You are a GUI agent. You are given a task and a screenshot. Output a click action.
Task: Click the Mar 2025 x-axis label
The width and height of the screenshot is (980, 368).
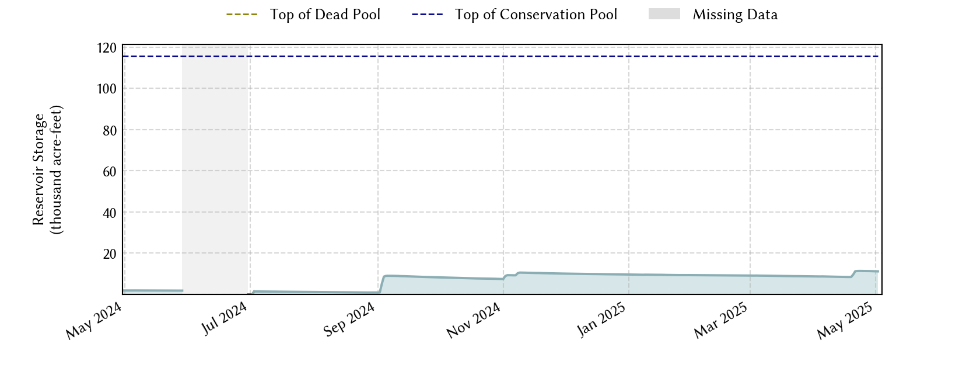[720, 321]
